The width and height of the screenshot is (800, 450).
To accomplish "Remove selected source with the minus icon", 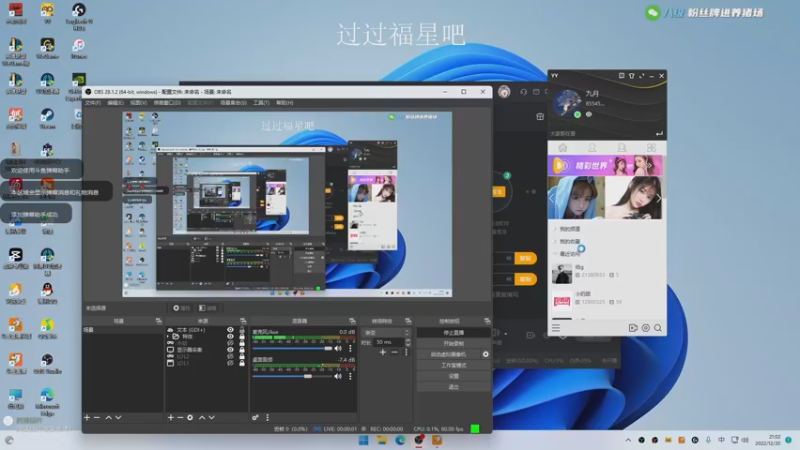I will click(x=180, y=417).
